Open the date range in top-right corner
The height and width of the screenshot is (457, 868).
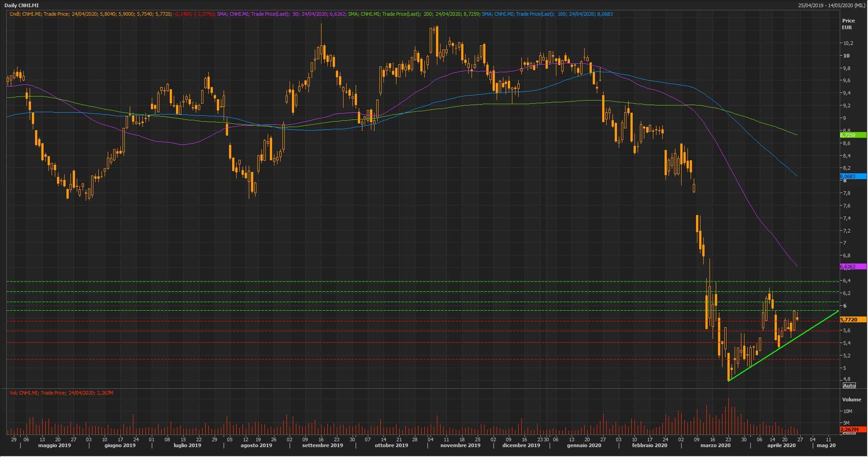pos(831,5)
